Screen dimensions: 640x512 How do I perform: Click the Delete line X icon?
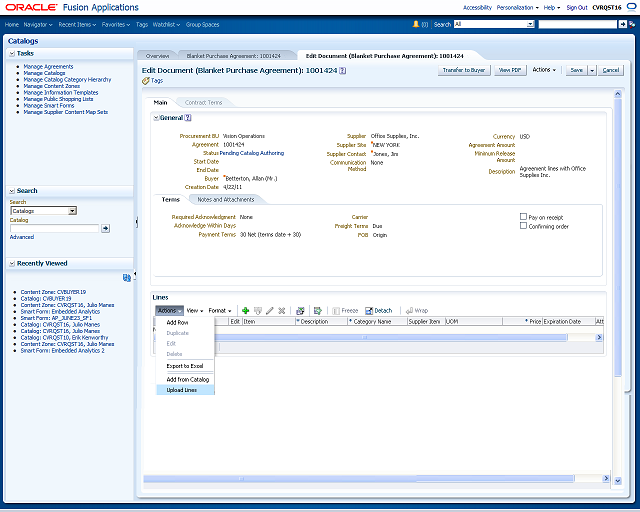pos(282,311)
